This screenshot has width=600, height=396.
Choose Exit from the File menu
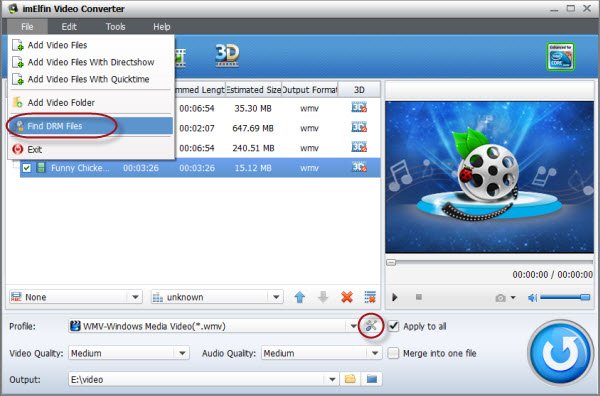[x=91, y=149]
